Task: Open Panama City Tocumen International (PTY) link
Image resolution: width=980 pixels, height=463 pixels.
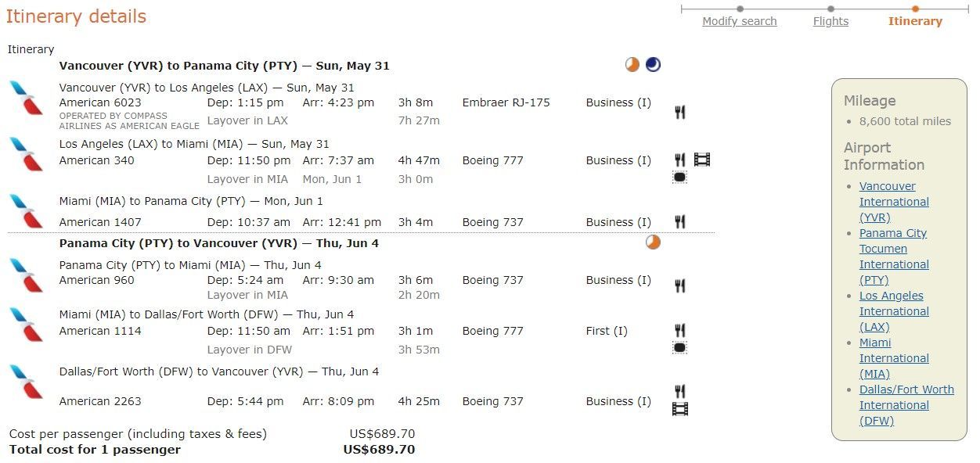Action: coord(894,257)
